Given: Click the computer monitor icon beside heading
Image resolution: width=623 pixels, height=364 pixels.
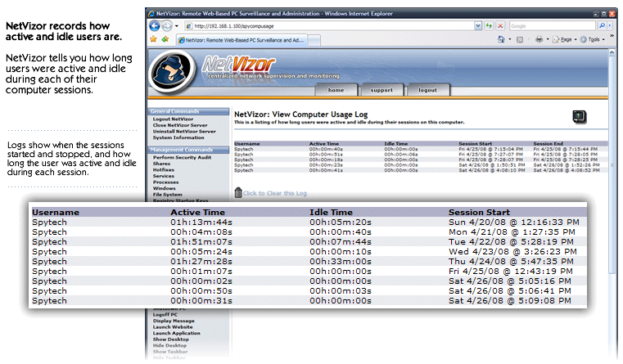Looking at the screenshot, I should coord(580,117).
